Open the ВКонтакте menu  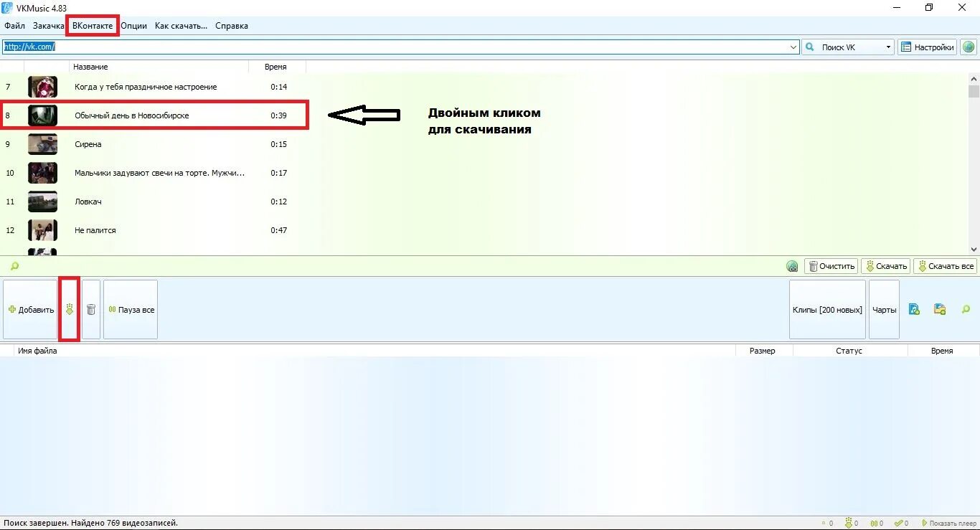(93, 26)
